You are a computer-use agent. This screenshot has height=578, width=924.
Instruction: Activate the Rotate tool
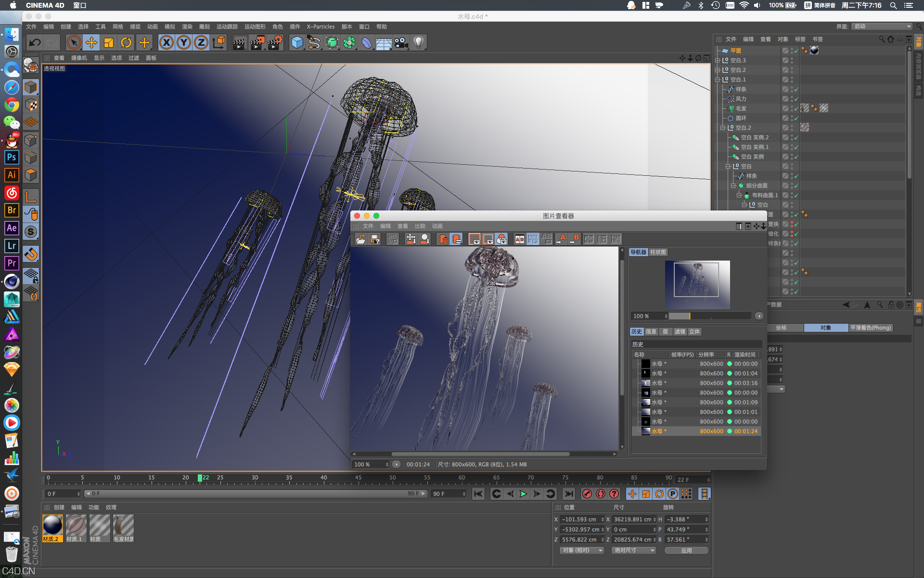[126, 42]
